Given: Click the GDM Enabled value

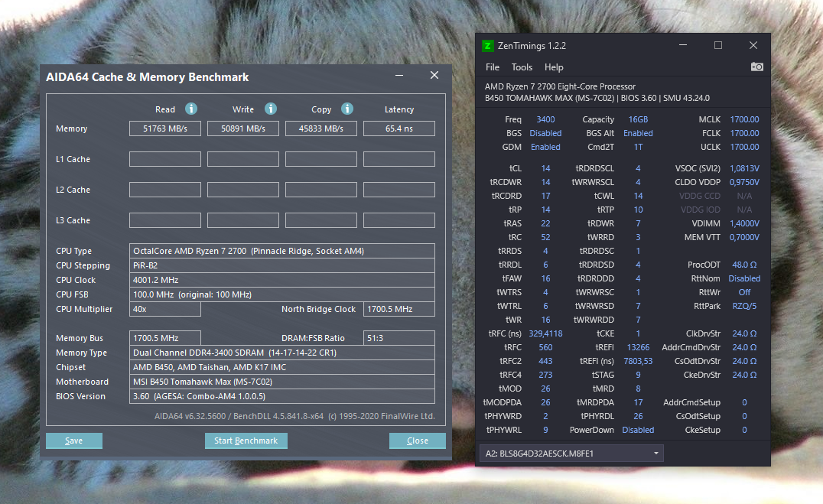Looking at the screenshot, I should pos(545,147).
